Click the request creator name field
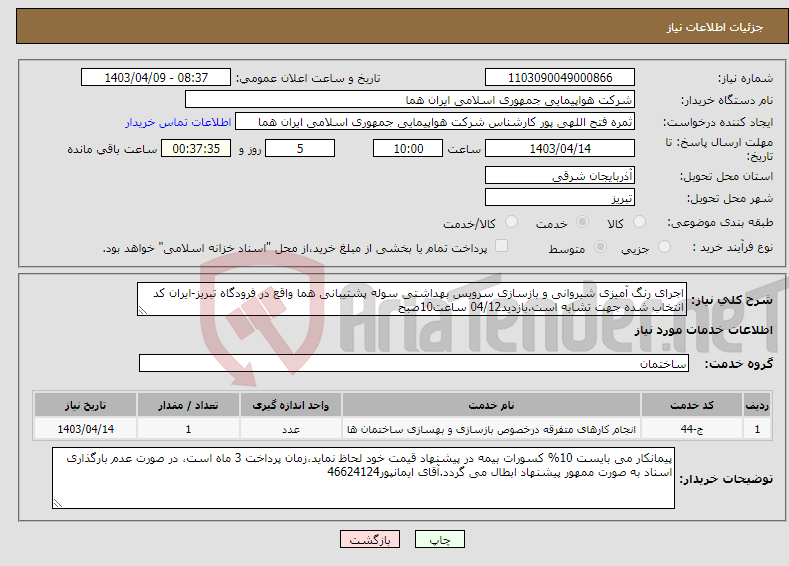This screenshot has height=566, width=789. click(435, 122)
